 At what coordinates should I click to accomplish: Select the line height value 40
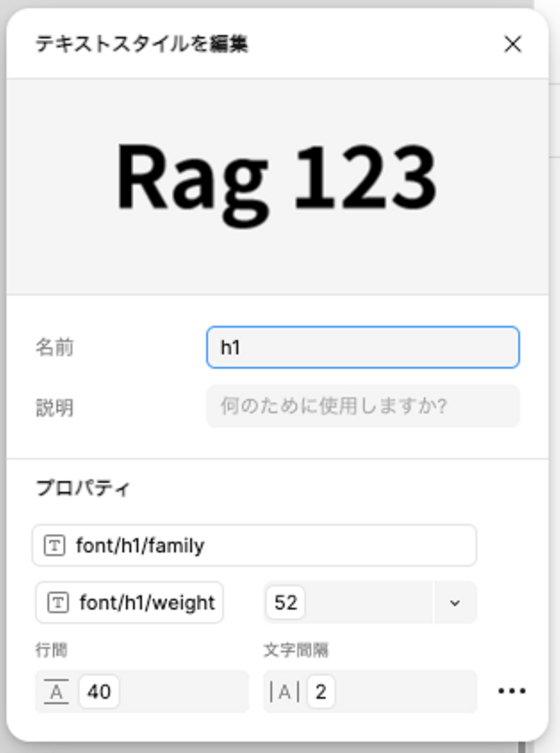[x=99, y=692]
